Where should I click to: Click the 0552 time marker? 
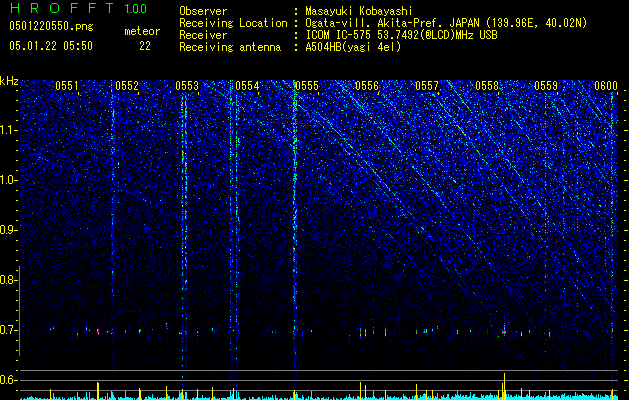coord(127,85)
